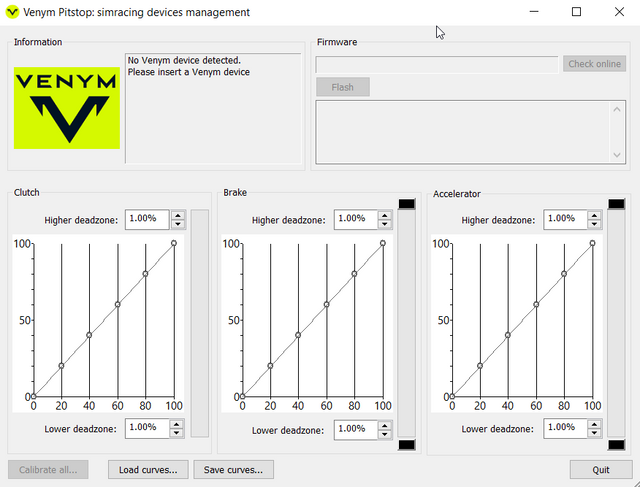The height and width of the screenshot is (487, 640).
Task: Decrease Clutch higher deadzone value
Action: [178, 224]
